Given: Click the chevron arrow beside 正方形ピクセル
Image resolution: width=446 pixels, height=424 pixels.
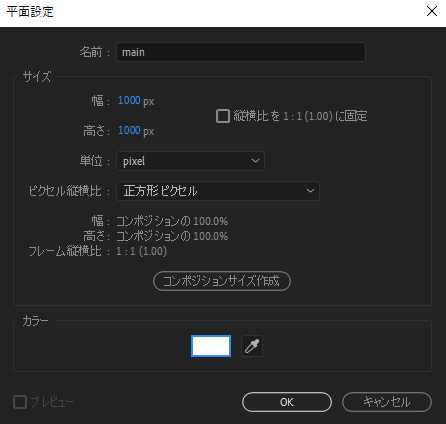Looking at the screenshot, I should click(310, 191).
